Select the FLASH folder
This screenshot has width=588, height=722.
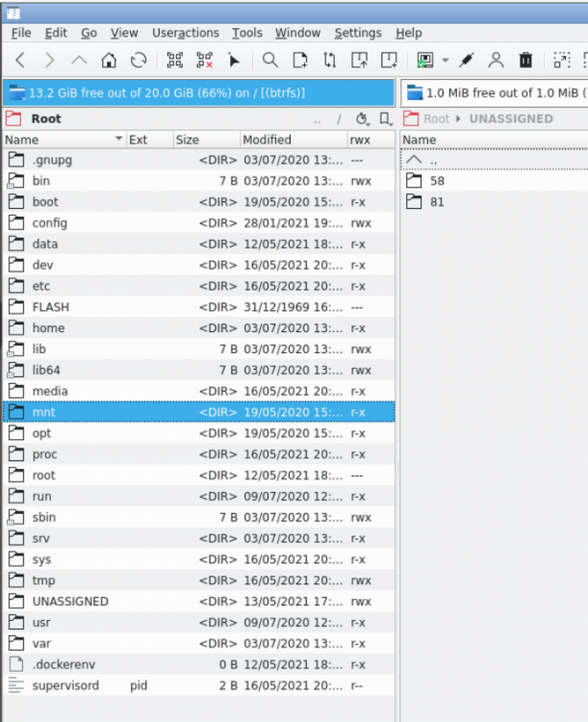pos(199,307)
